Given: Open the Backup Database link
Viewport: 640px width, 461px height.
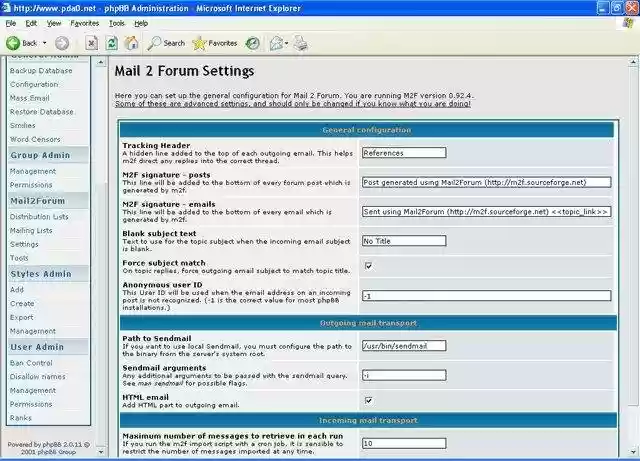Looking at the screenshot, I should tap(41, 71).
